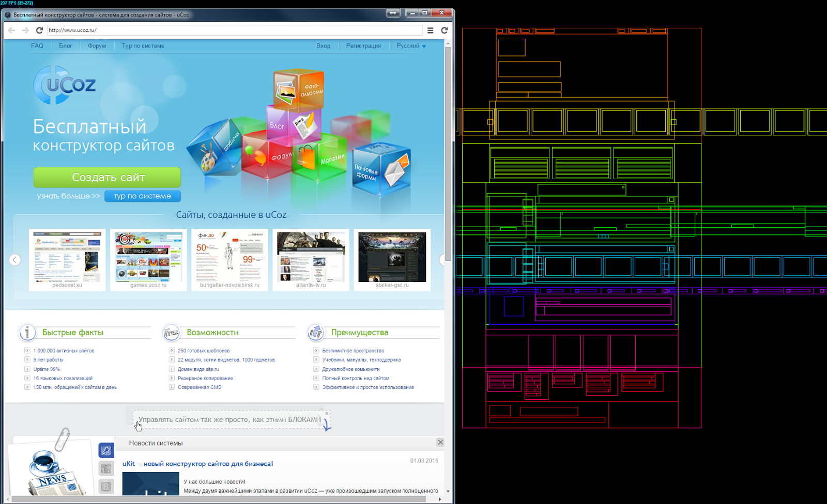Click the page horizontal scrollbar
Screen dimensions: 827x504
[x=224, y=499]
